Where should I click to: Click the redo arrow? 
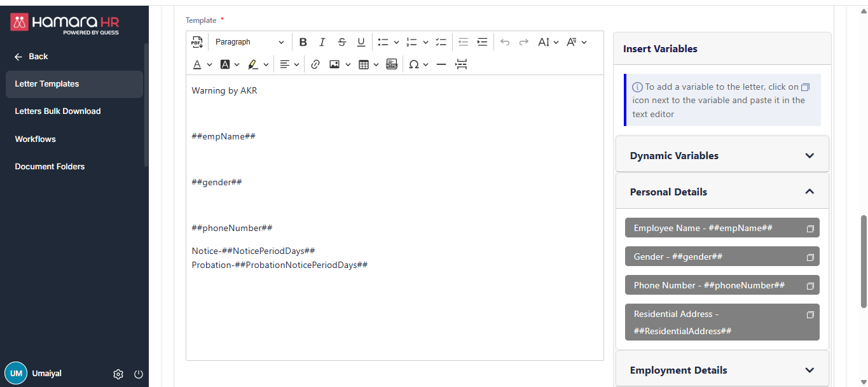pyautogui.click(x=524, y=42)
